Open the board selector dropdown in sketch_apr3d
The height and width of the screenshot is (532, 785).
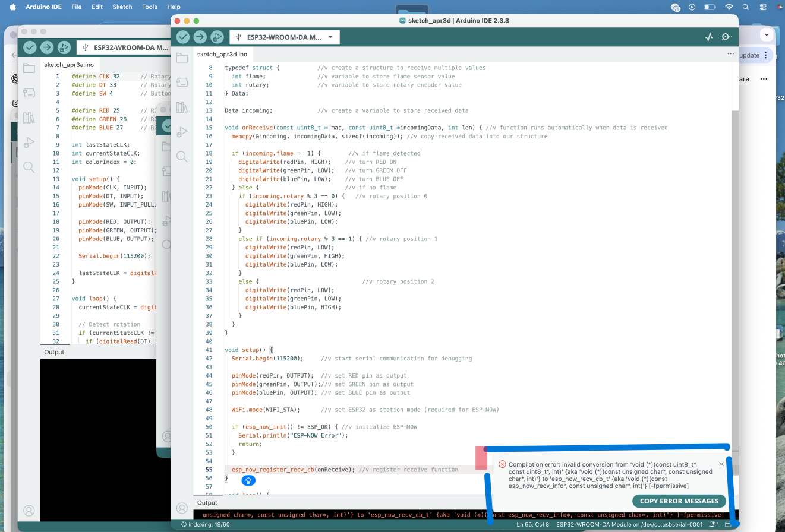tap(285, 37)
